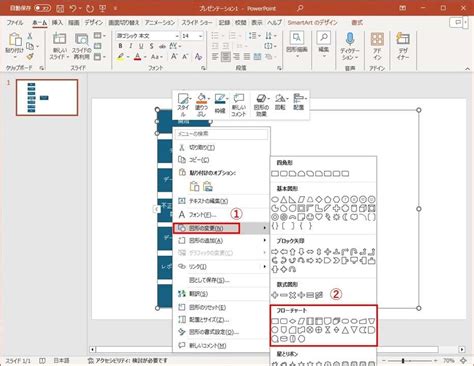This screenshot has height=366, width=474.
Task: Increase font size with the larger A icon
Action: (174, 57)
